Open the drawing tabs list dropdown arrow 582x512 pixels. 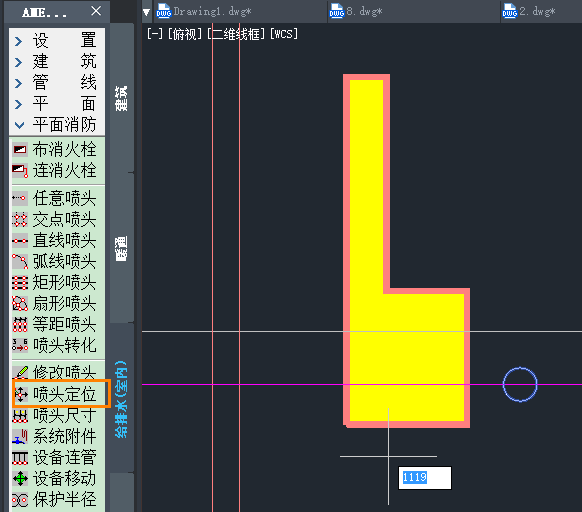[146, 12]
